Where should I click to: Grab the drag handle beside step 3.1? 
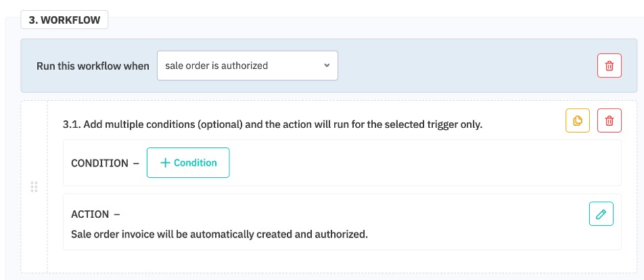point(34,187)
